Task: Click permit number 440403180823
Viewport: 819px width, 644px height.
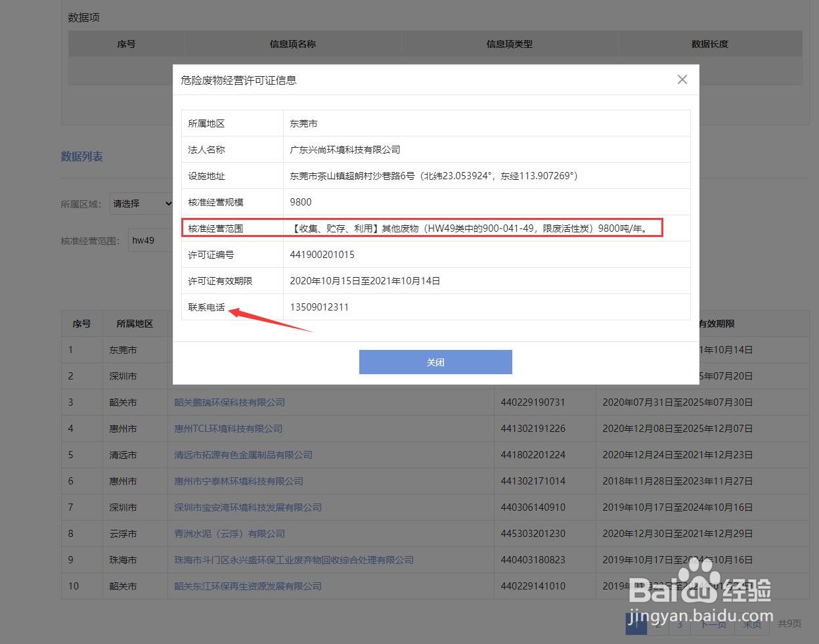Action: [533, 560]
